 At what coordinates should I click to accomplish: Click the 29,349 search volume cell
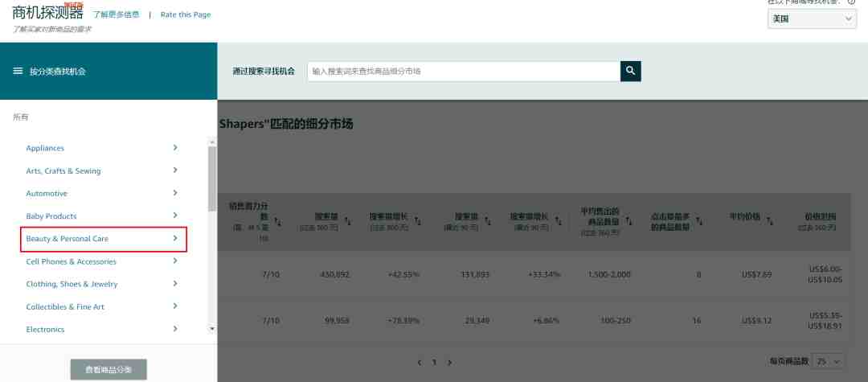[x=476, y=320]
